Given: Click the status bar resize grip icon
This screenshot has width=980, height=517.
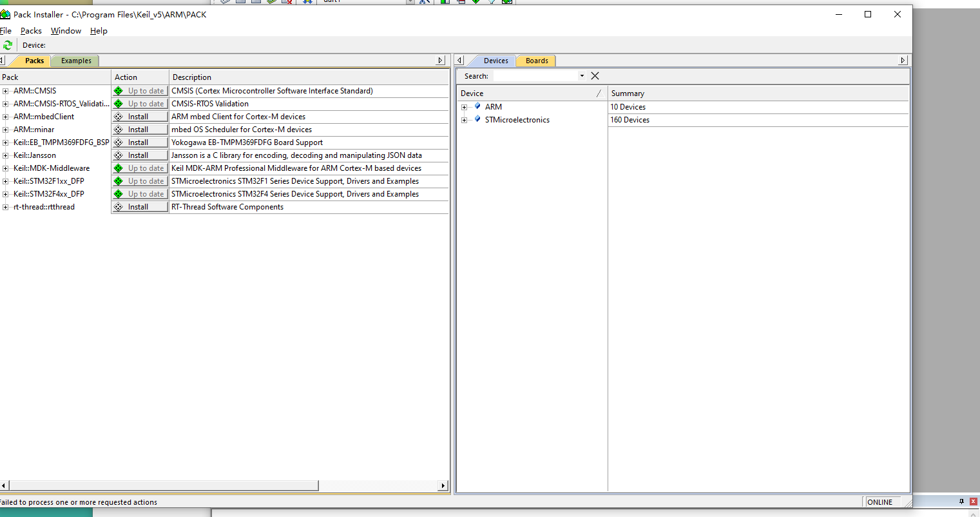Looking at the screenshot, I should tap(908, 502).
